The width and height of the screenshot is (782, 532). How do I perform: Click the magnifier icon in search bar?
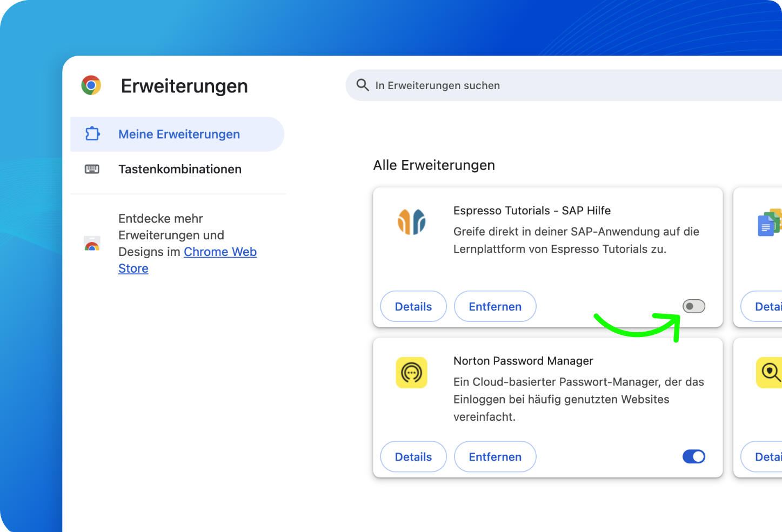pos(363,85)
